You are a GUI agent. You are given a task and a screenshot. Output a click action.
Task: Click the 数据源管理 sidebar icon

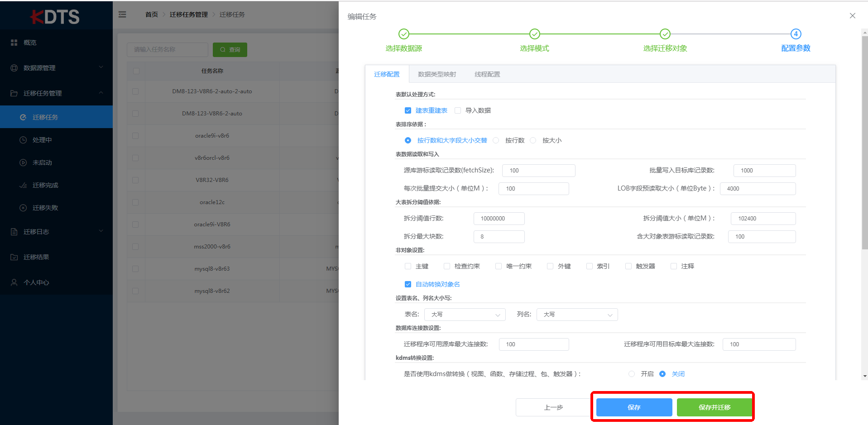click(x=14, y=68)
